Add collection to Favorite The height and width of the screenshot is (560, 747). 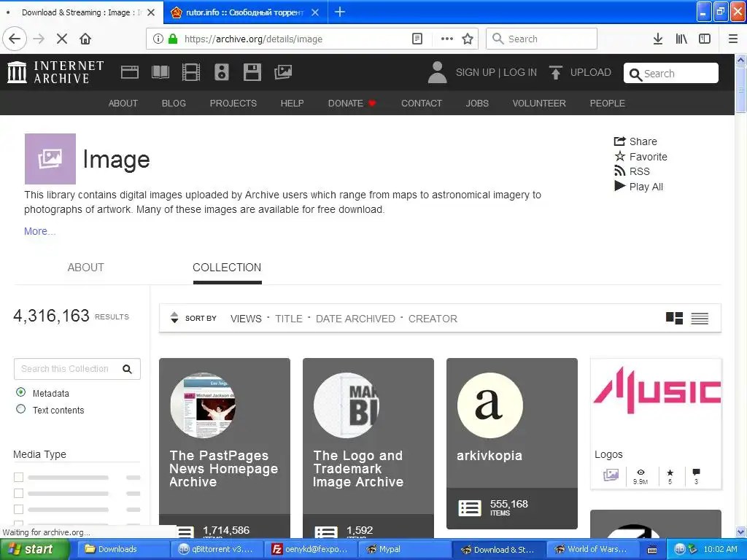640,157
